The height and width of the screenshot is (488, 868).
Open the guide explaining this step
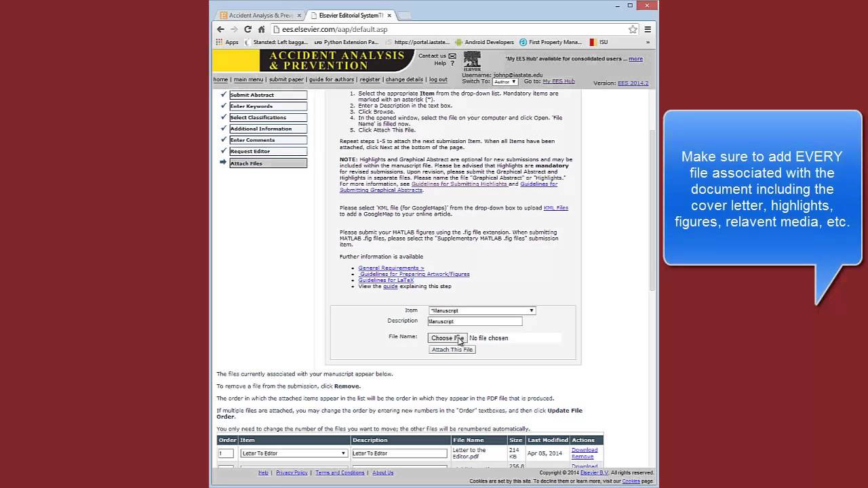tap(391, 286)
